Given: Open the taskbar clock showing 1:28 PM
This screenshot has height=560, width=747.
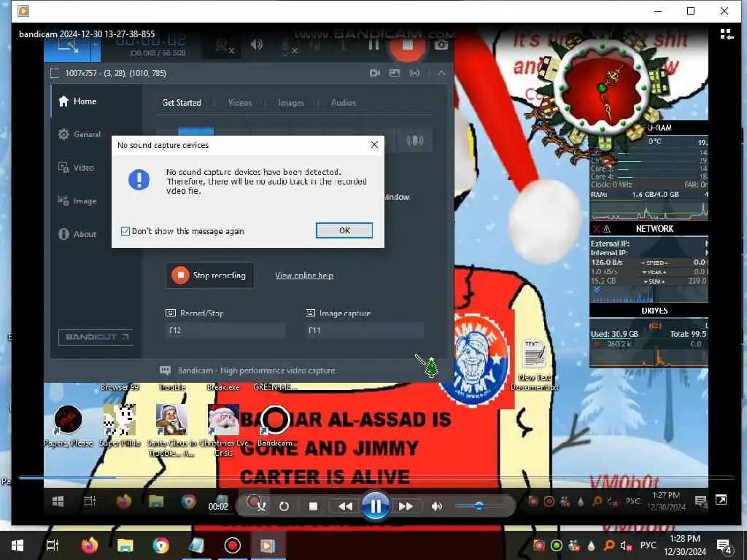Looking at the screenshot, I should (685, 545).
